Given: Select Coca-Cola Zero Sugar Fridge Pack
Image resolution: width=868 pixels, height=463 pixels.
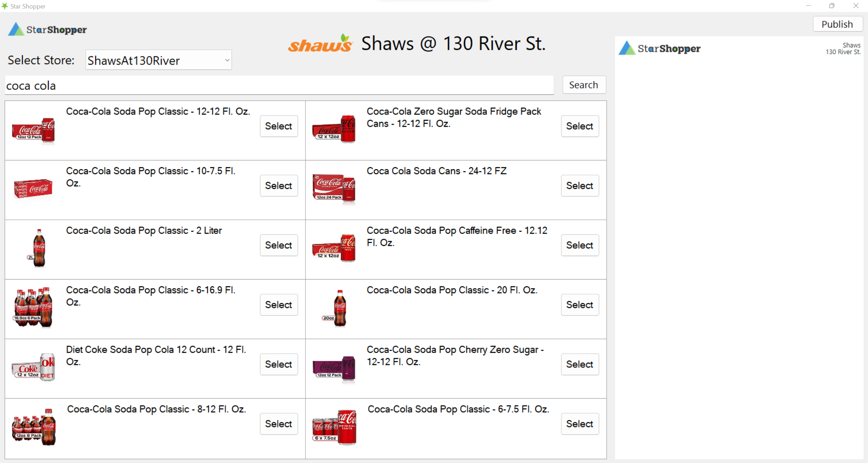Looking at the screenshot, I should [x=579, y=126].
